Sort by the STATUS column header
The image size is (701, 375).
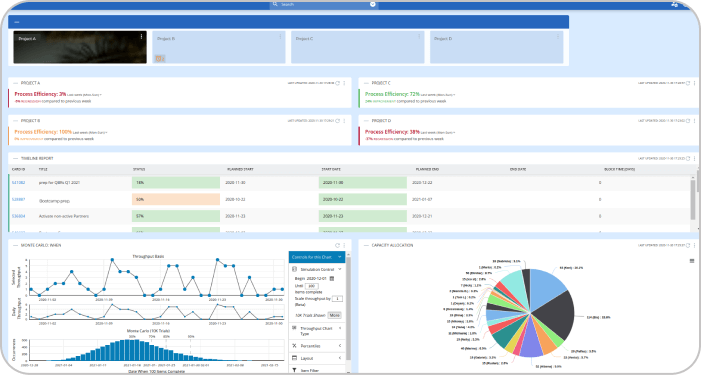[x=139, y=169]
